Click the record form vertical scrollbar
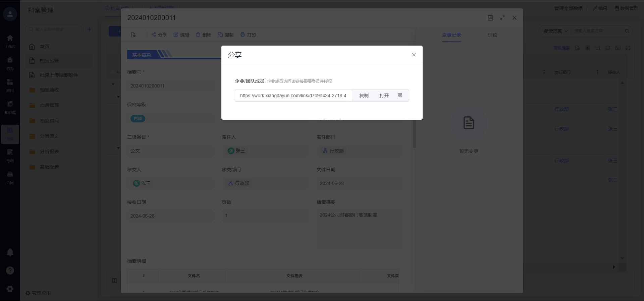This screenshot has width=644, height=301. point(414,134)
